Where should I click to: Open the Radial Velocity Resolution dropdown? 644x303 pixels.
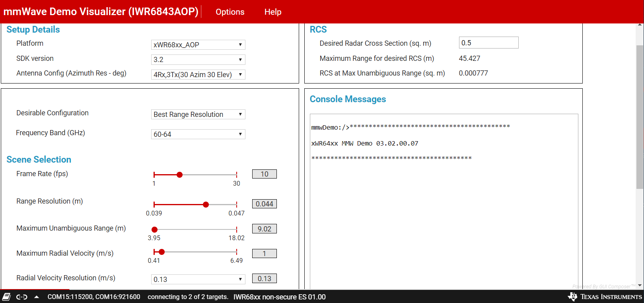(x=198, y=279)
